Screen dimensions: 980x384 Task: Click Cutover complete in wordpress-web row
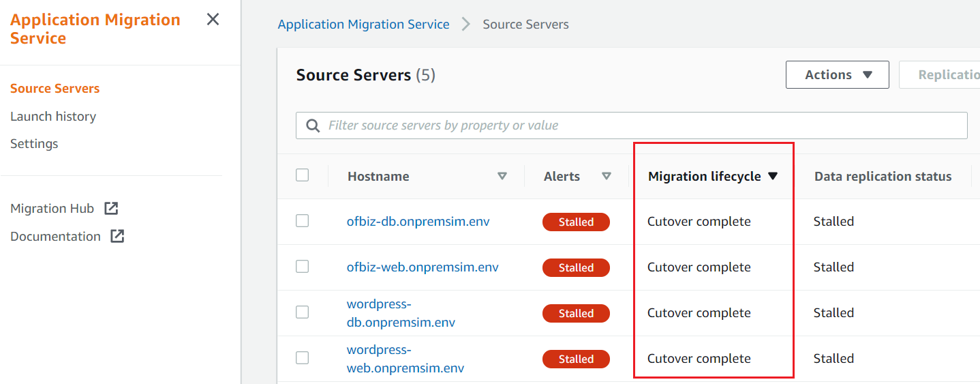click(x=699, y=359)
